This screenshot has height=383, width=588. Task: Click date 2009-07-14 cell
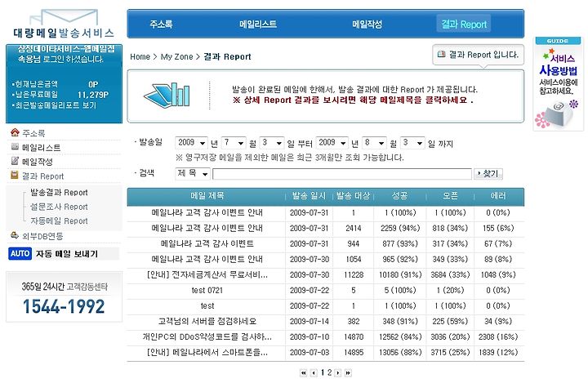point(310,322)
